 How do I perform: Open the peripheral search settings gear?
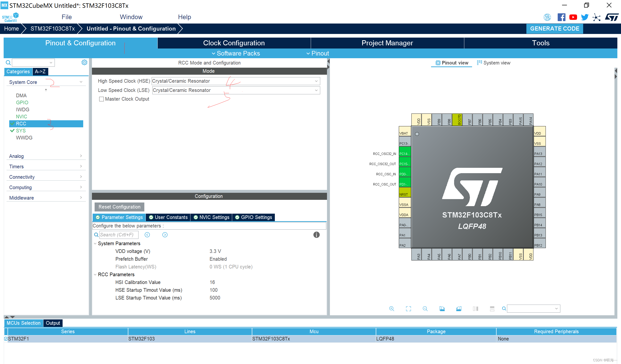tap(84, 62)
